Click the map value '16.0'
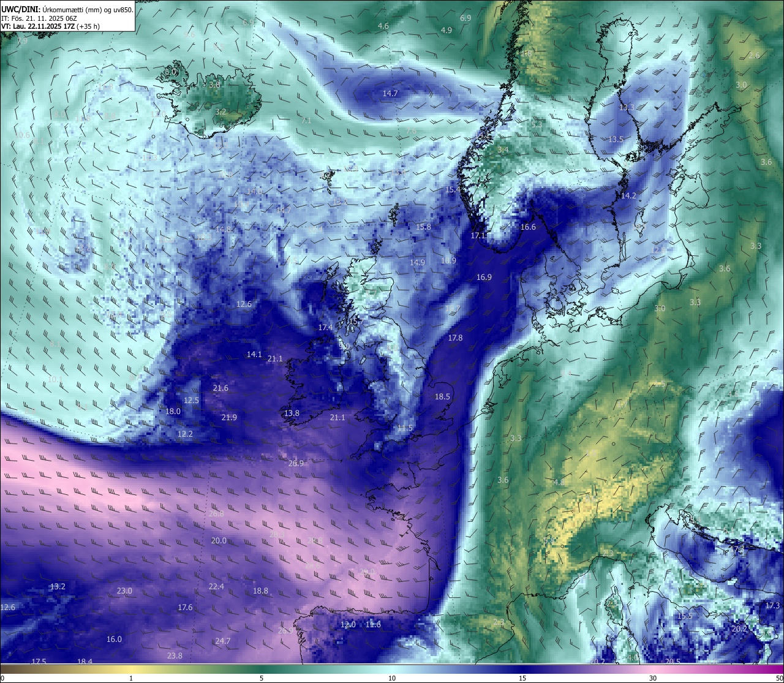784x683 pixels. coord(114,640)
